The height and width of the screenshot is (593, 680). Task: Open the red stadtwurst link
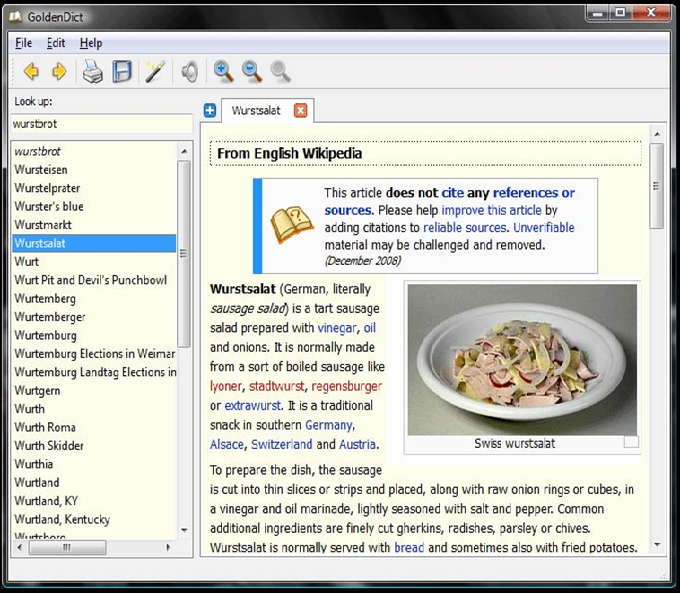tap(277, 386)
